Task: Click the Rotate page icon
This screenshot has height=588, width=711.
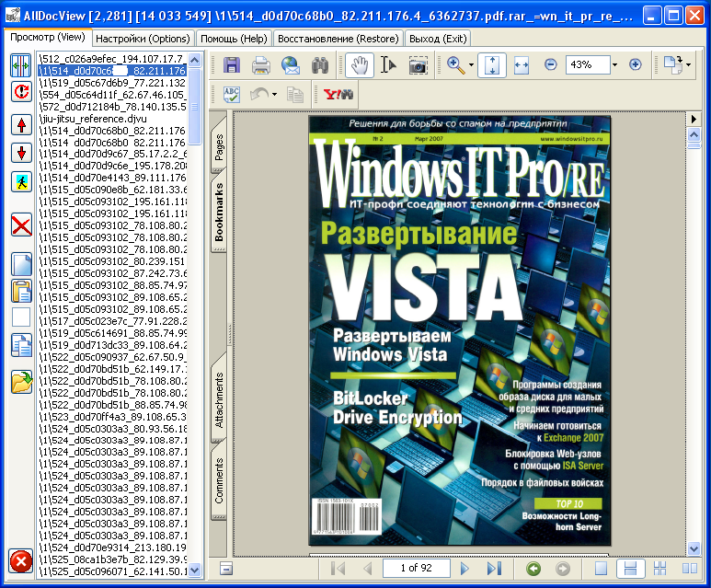Action: (673, 65)
